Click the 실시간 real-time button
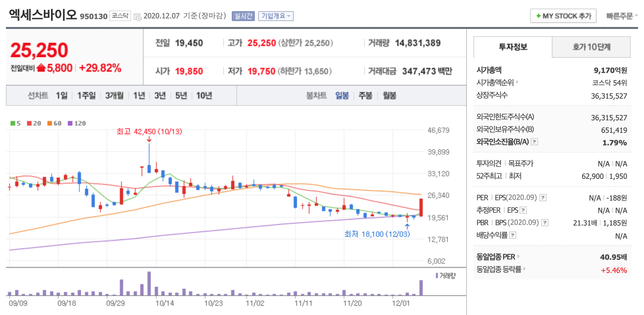The image size is (644, 315). tap(243, 16)
